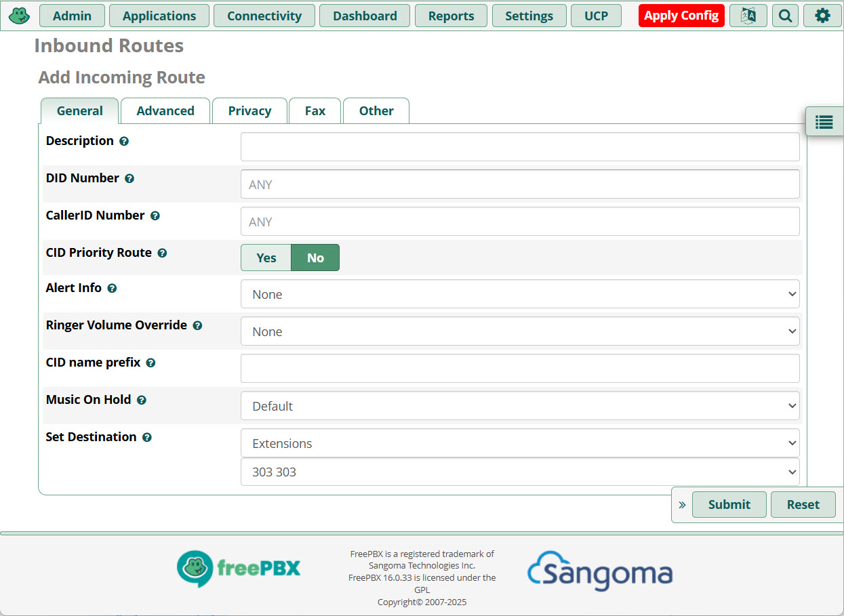The width and height of the screenshot is (844, 616).
Task: Set CID Priority Route to Yes
Action: pyautogui.click(x=266, y=258)
